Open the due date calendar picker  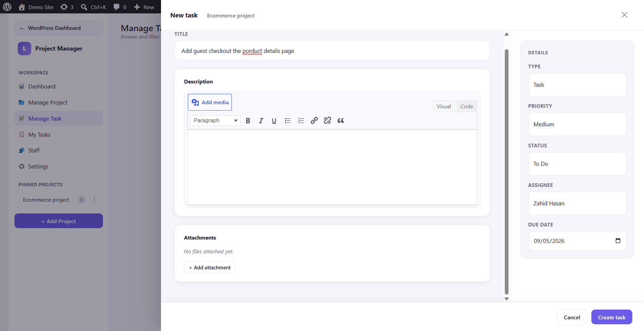click(618, 241)
